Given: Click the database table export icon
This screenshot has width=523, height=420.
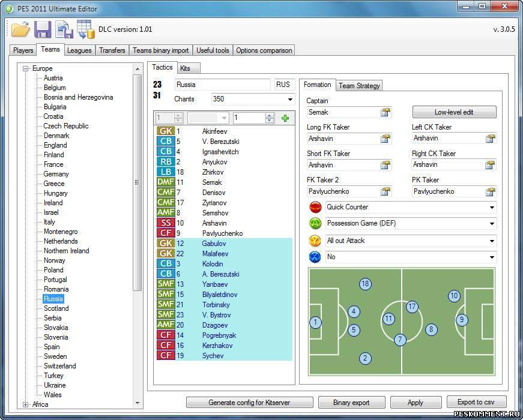Looking at the screenshot, I should tap(86, 29).
